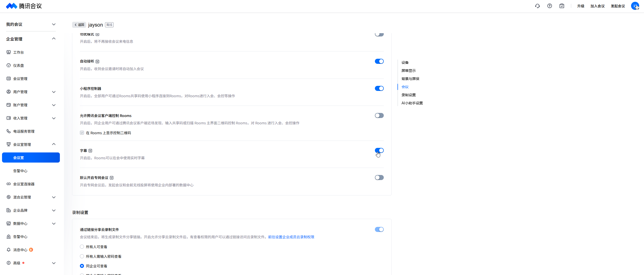Open 前往设置企业成员云录制权限 link
The image size is (644, 275).
[x=291, y=237]
